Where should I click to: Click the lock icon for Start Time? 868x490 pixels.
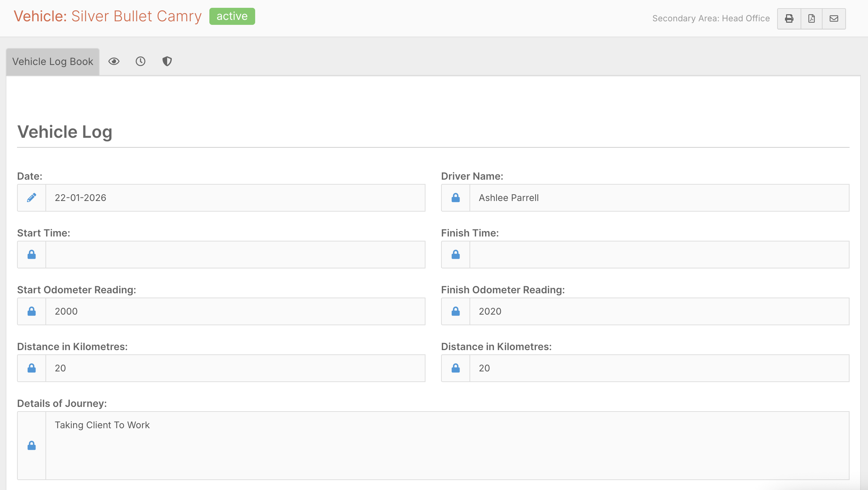coord(32,255)
